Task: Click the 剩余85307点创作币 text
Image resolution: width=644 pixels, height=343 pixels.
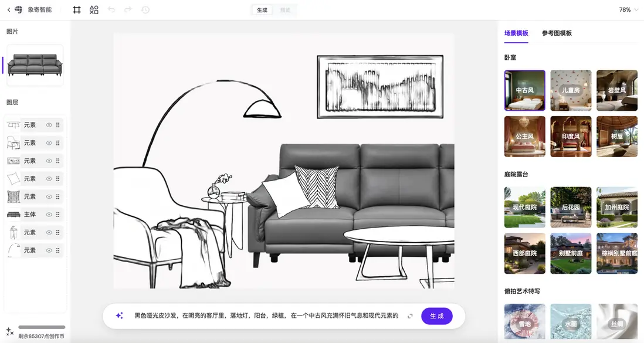Action: 42,336
